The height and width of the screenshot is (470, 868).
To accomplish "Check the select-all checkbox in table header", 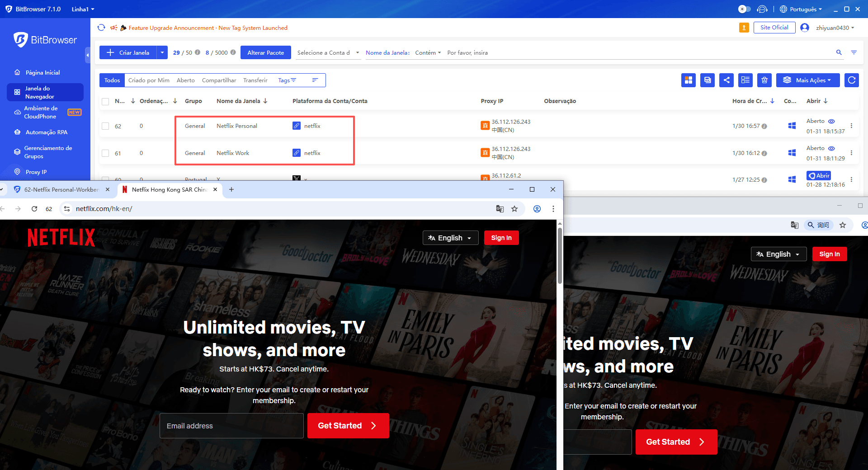I will click(105, 101).
